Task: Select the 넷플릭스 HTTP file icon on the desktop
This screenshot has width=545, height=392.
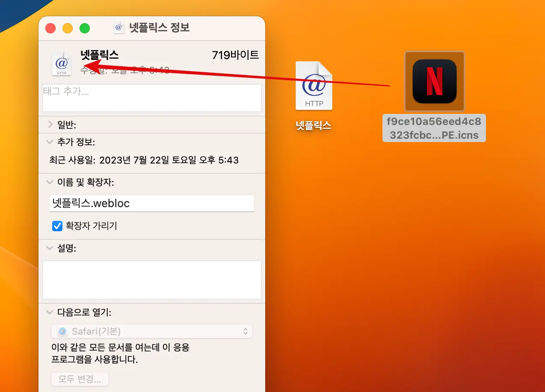Action: coord(314,86)
